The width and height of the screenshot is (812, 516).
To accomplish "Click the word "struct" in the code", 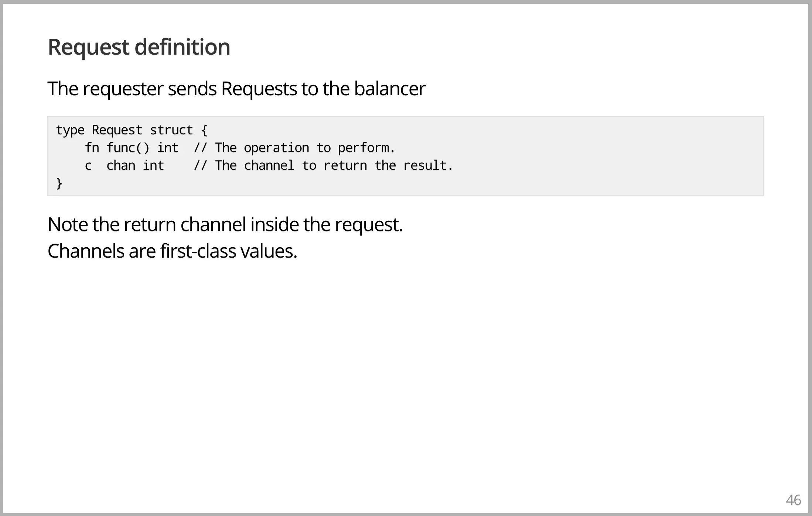I will click(x=171, y=130).
